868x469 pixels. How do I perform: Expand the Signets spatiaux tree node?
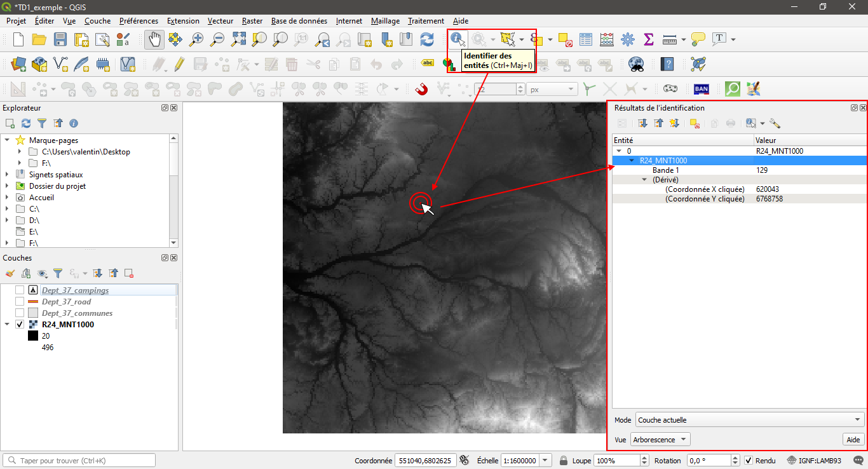point(7,175)
